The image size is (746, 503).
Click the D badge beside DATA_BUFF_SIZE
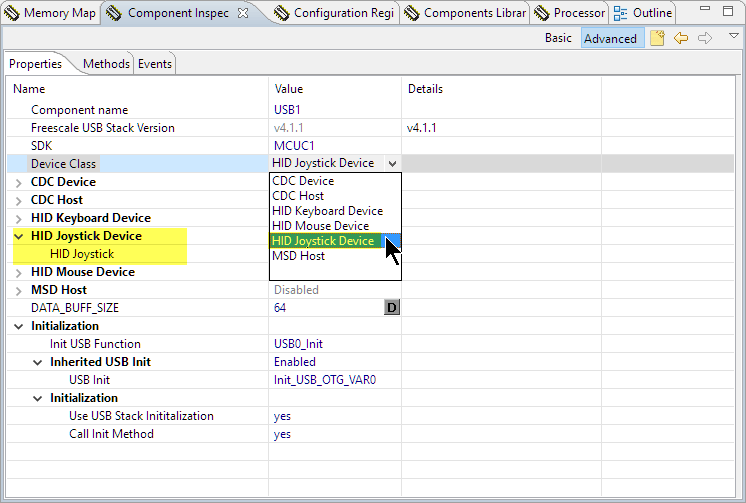[x=392, y=308]
